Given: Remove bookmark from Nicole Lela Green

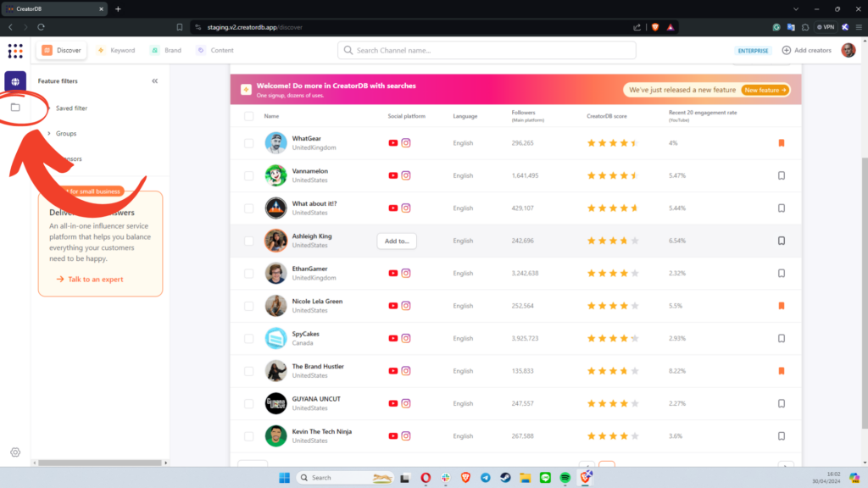Looking at the screenshot, I should pos(781,305).
